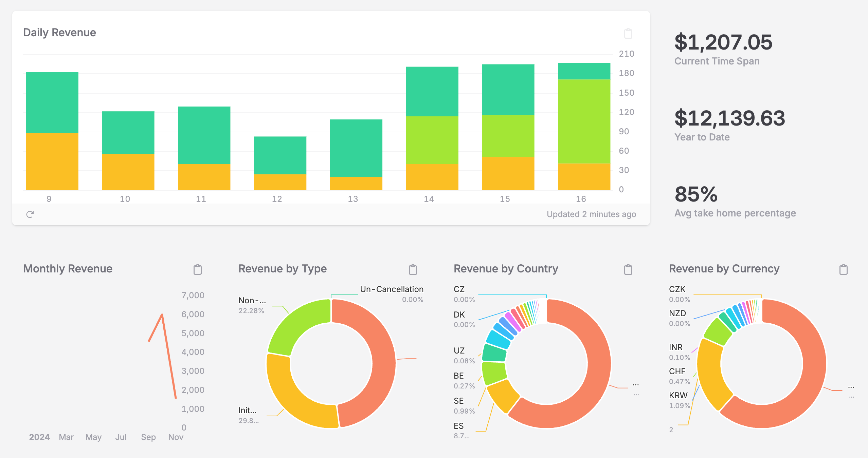Click the Daily Revenue clipboard copy icon
Image resolution: width=868 pixels, height=458 pixels.
click(x=628, y=33)
